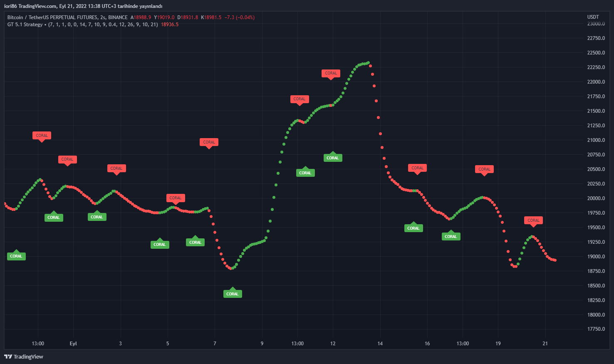Click the 21000.0 price axis label
This screenshot has height=364, width=614.
click(x=596, y=140)
